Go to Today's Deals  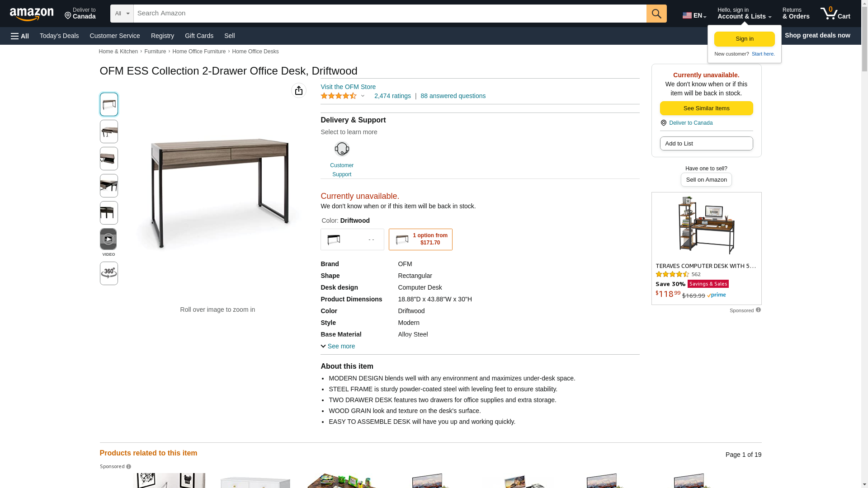coord(59,36)
